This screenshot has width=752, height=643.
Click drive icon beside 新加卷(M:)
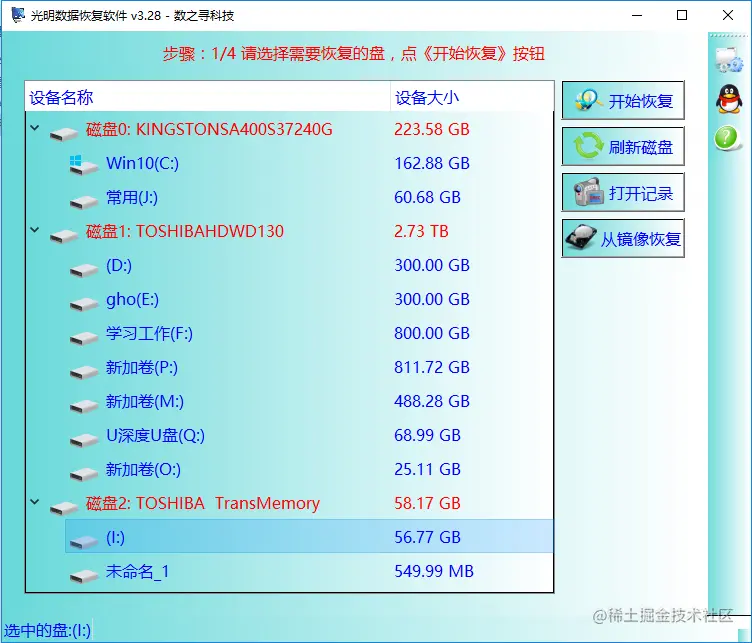[84, 406]
